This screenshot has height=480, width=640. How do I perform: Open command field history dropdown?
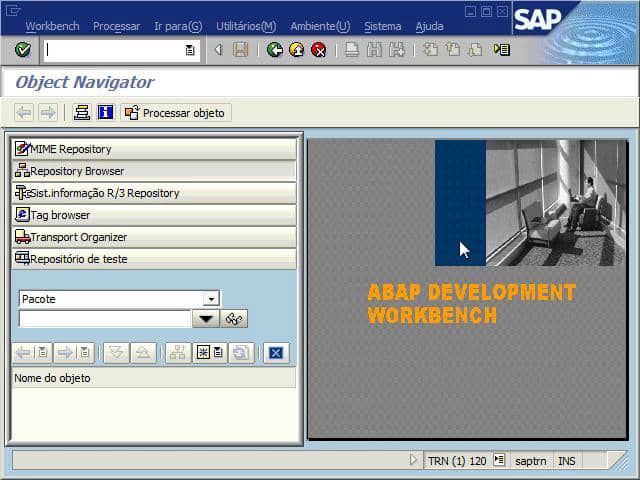[x=190, y=50]
